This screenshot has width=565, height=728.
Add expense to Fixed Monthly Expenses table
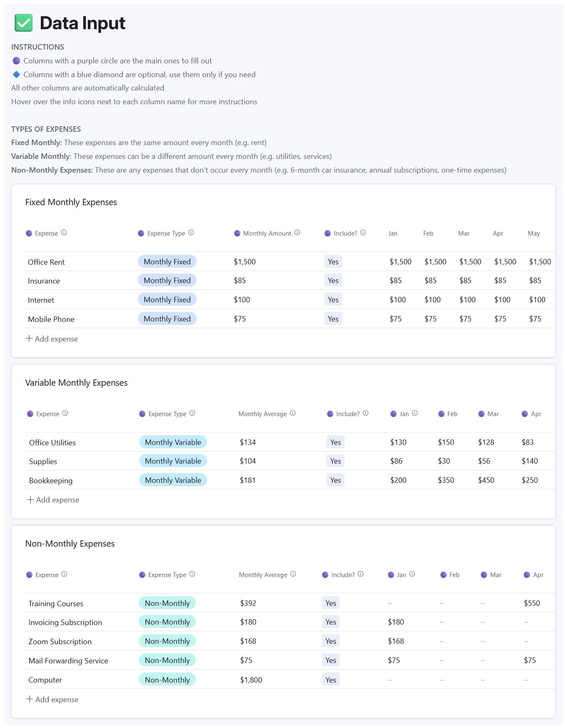tap(52, 339)
